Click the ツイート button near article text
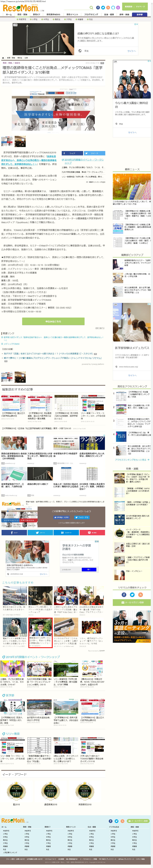The height and width of the screenshot is (868, 153). (94, 153)
